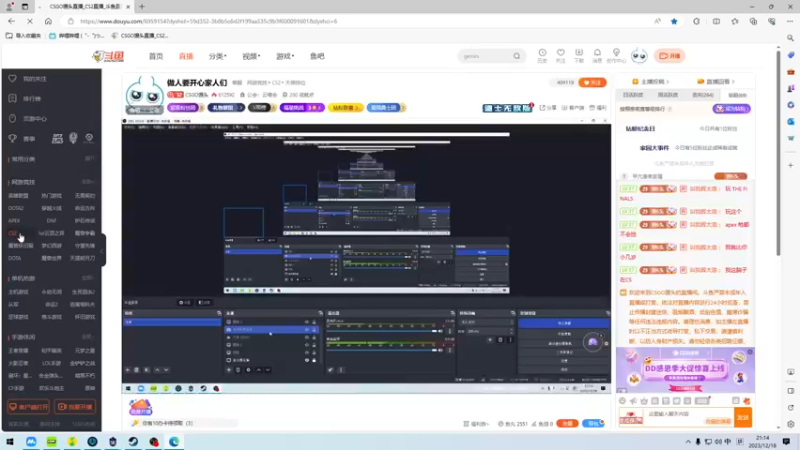Open the 主播投稿 link in right panel
Viewport: 800px width, 450px height.
pyautogui.click(x=651, y=82)
